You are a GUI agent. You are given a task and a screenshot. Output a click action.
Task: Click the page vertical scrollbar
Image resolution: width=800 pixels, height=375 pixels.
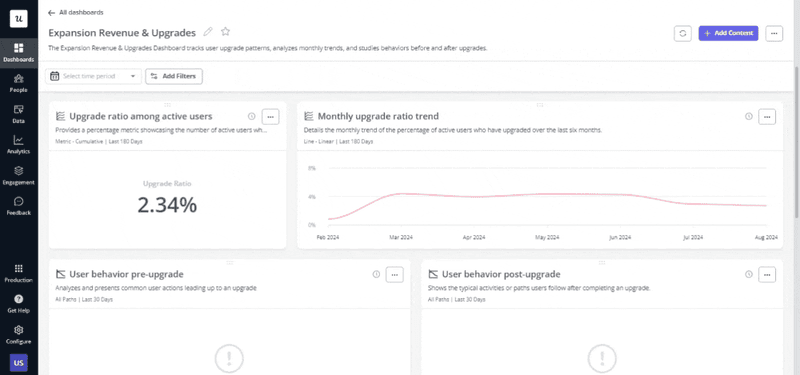tap(797, 143)
